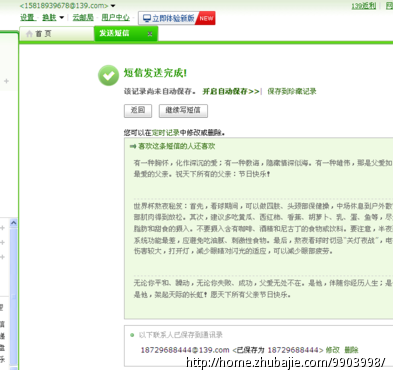Viewport: 393px width, 370px height.
Task: Switch to the 首页 home tab
Action: pos(57,34)
